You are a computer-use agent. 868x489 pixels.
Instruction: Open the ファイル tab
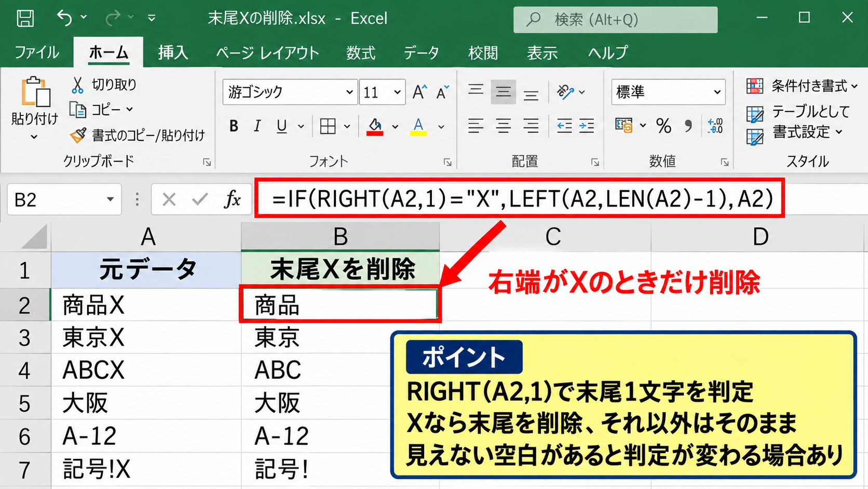[36, 52]
